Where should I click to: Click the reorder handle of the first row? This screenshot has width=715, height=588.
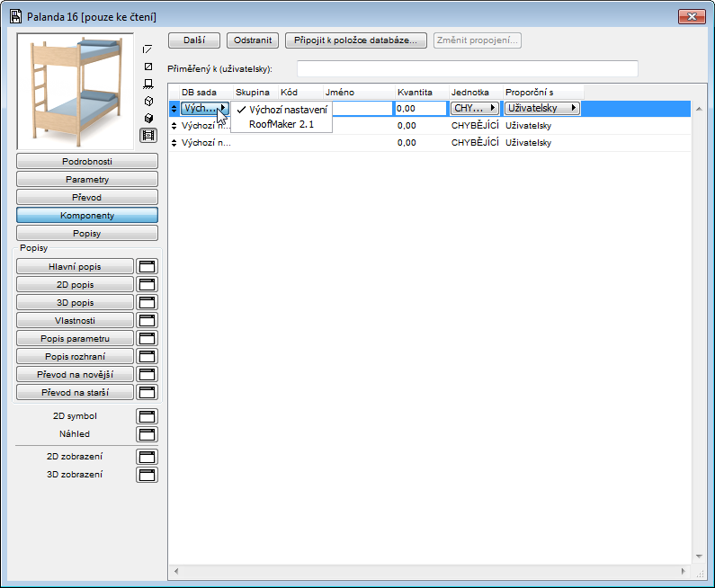point(174,109)
